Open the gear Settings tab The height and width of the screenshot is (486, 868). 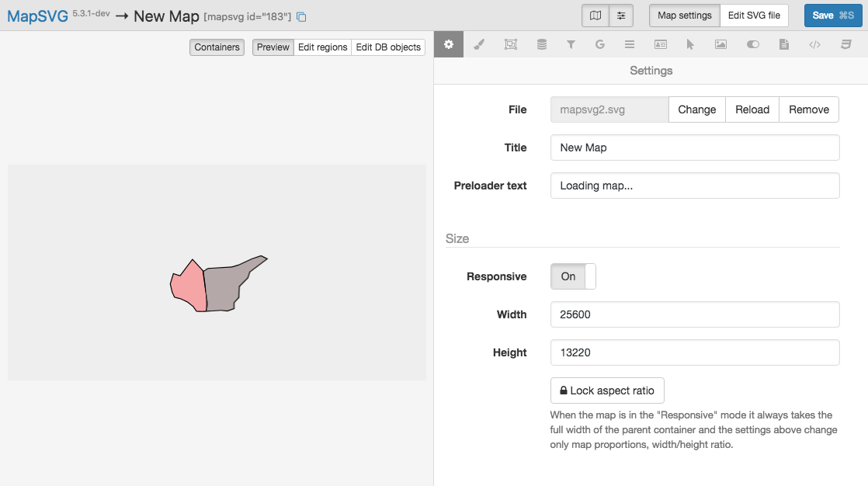click(x=449, y=44)
